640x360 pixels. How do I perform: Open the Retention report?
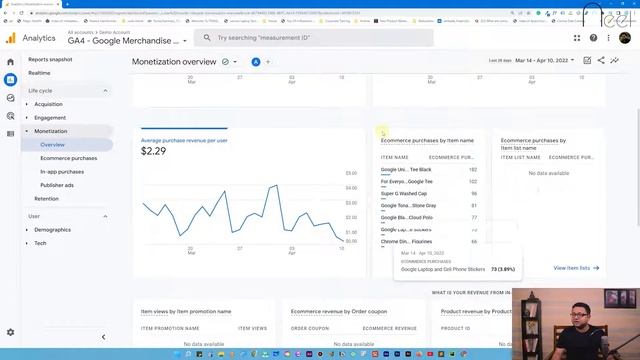pyautogui.click(x=46, y=199)
